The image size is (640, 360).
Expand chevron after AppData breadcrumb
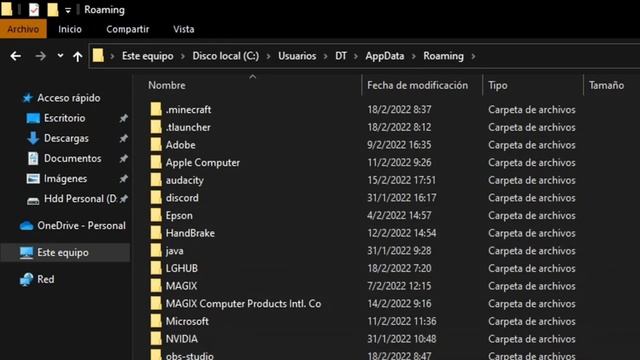414,56
